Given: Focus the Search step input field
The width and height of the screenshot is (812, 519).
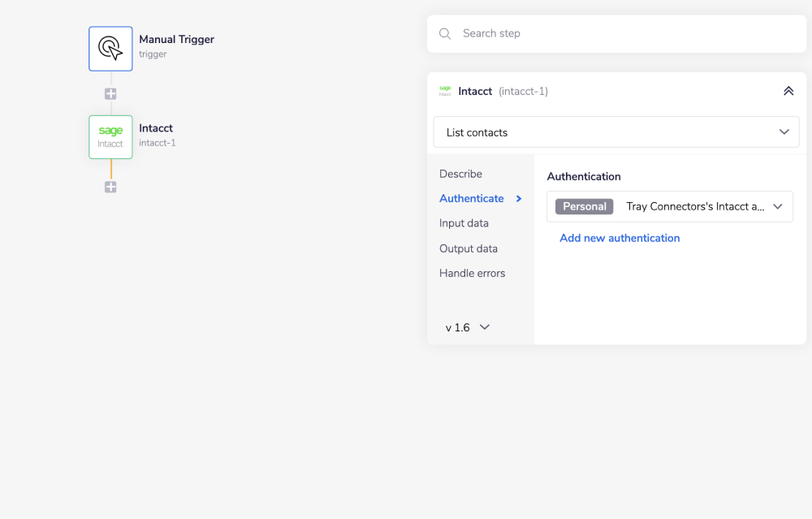Looking at the screenshot, I should point(625,34).
